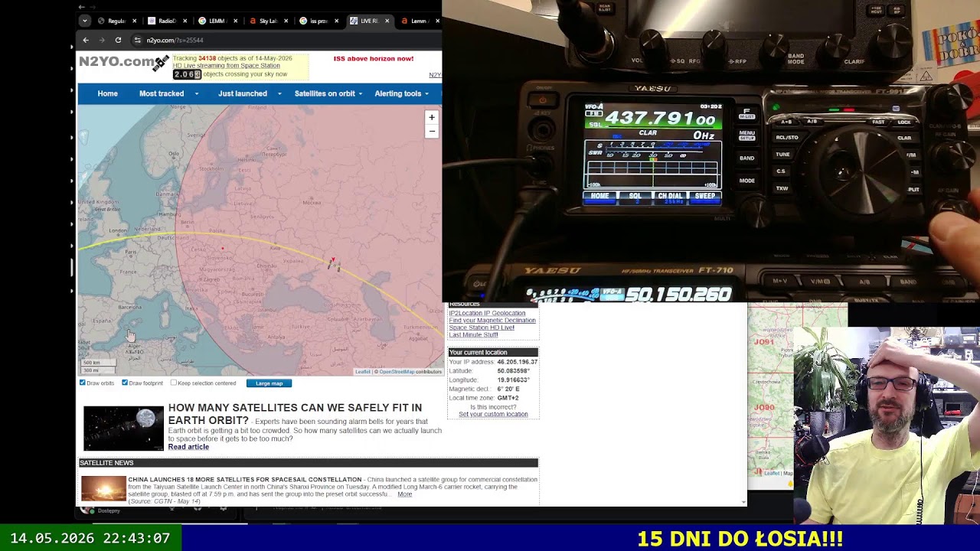
Task: Click the Large map button
Action: click(x=269, y=383)
